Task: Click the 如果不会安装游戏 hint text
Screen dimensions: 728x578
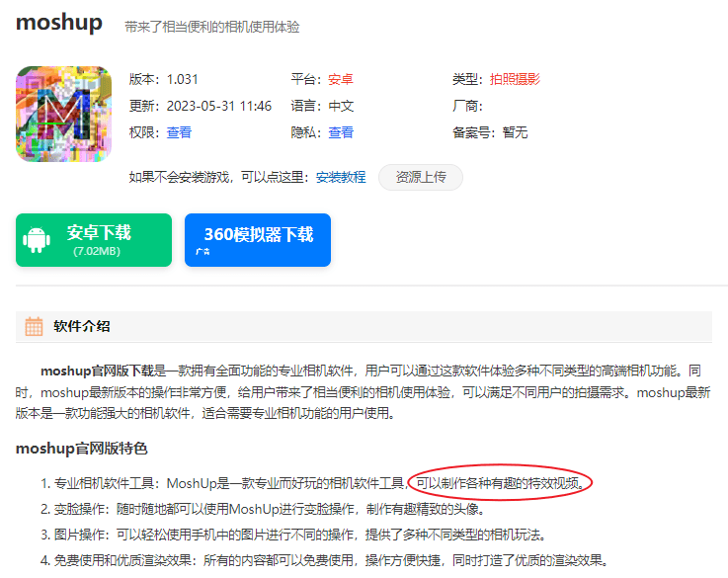Action: coord(219,177)
